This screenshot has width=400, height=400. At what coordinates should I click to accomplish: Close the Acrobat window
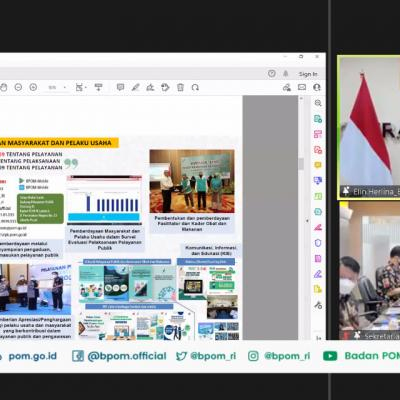(x=318, y=57)
